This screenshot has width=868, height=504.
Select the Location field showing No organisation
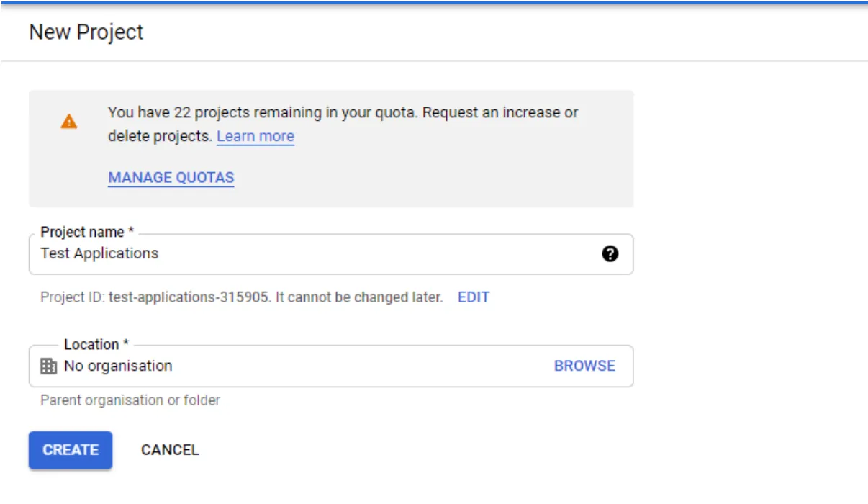point(288,365)
